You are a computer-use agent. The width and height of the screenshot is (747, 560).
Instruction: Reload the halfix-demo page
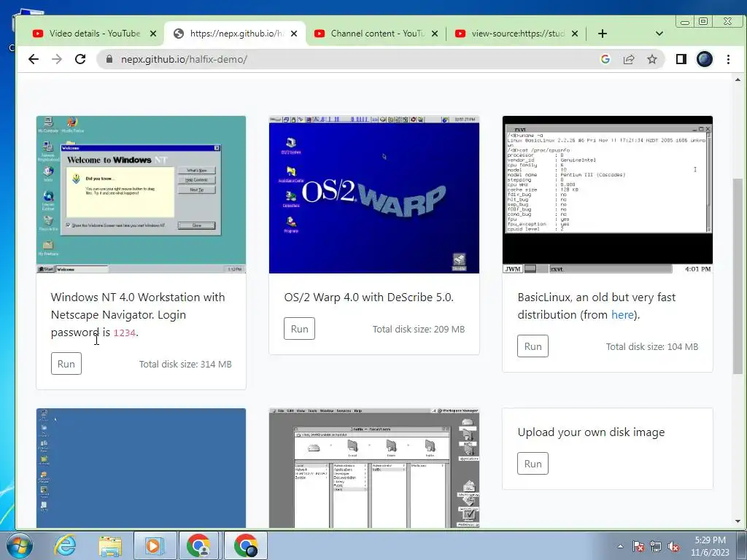[x=80, y=59]
